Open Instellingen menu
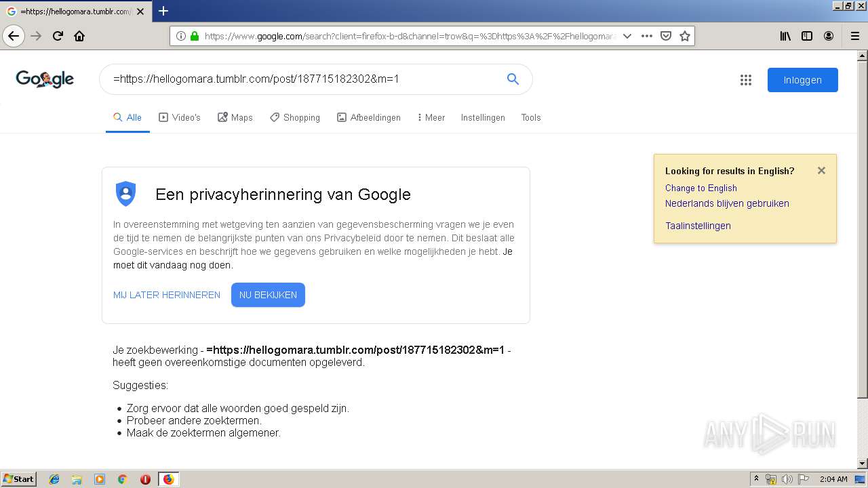The height and width of the screenshot is (488, 868). (483, 117)
